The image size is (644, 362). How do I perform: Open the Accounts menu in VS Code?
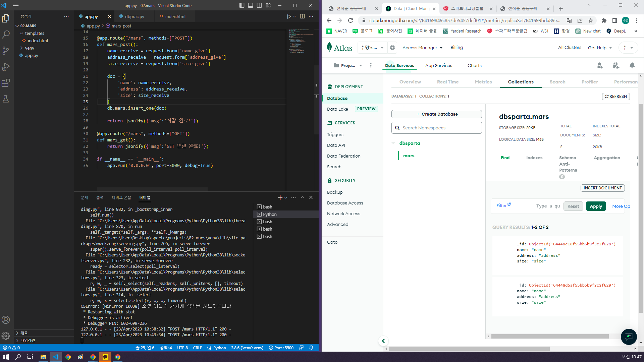tap(6, 320)
